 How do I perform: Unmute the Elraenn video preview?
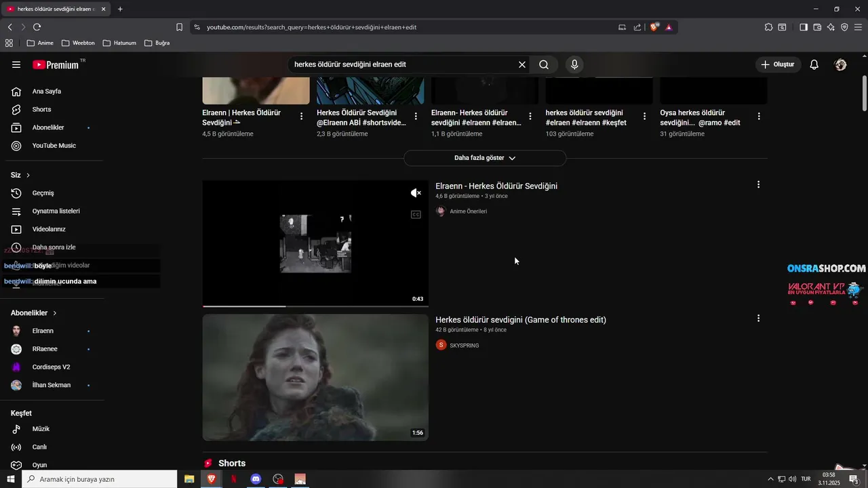pos(416,193)
